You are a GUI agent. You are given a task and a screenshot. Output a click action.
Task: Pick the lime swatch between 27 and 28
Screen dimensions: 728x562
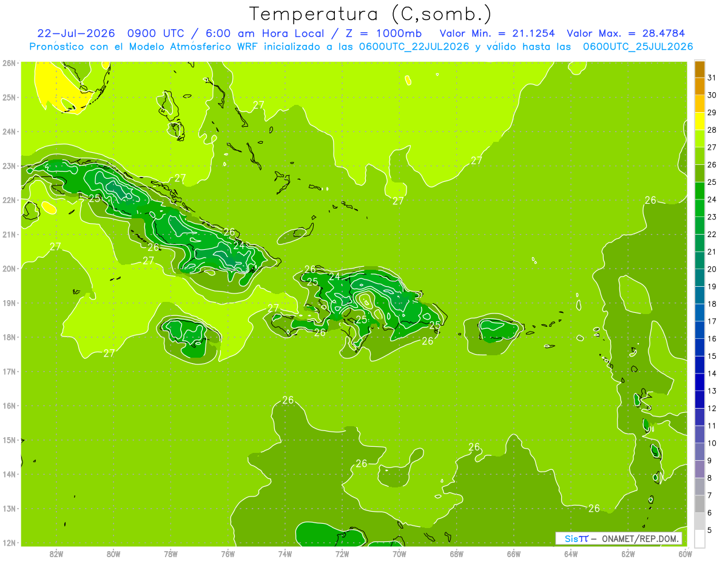coord(699,139)
